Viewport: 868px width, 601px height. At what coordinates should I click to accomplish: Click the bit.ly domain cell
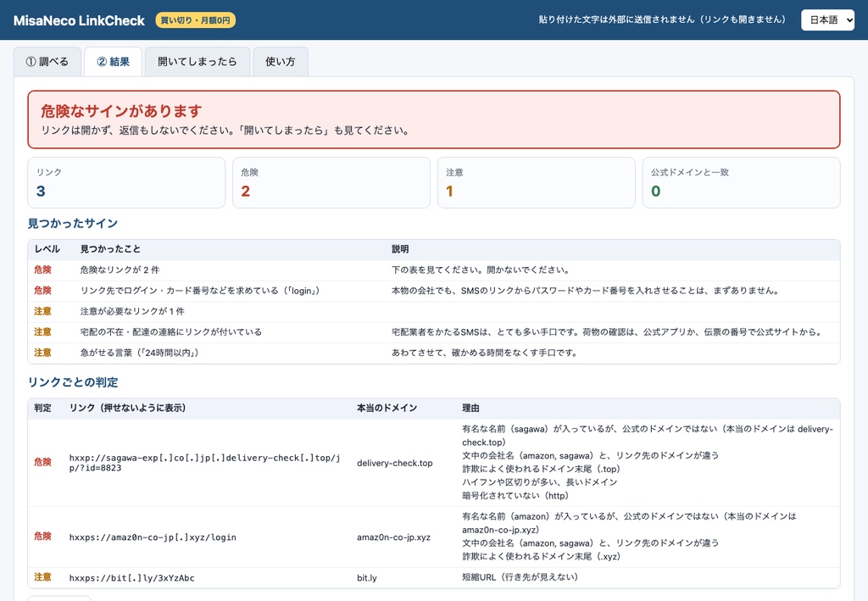point(367,578)
